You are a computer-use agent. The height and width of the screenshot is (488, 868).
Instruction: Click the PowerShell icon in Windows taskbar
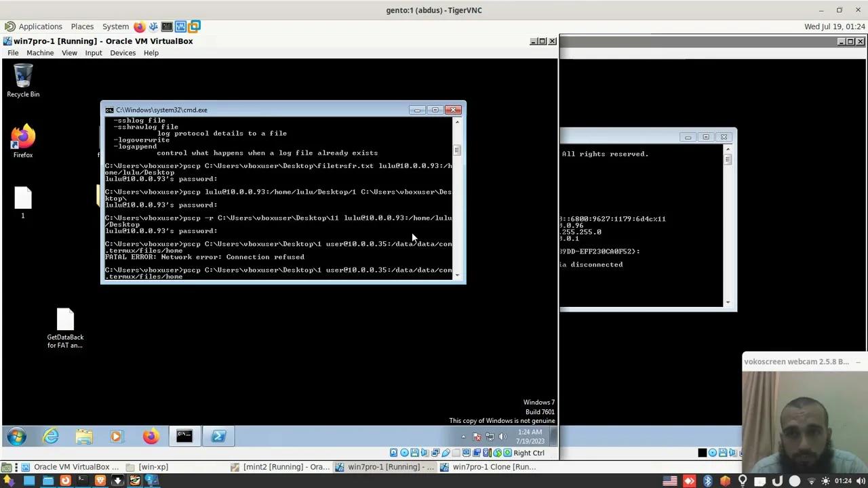[x=218, y=436]
